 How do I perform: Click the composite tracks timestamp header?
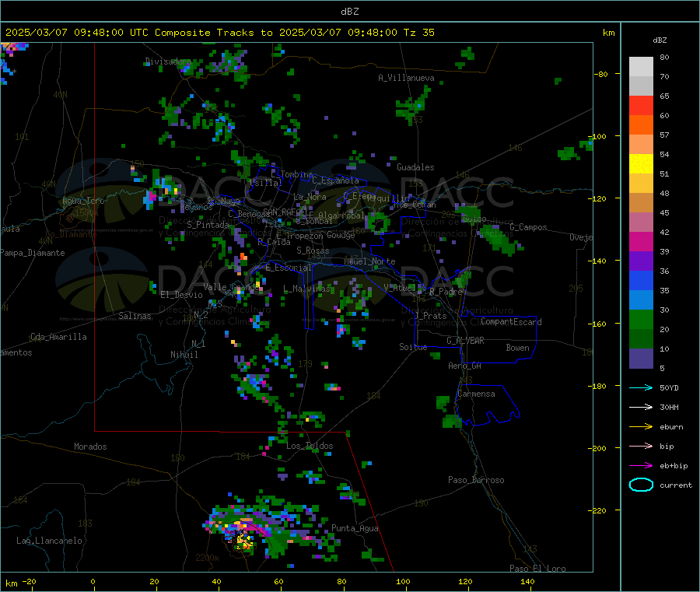point(219,33)
